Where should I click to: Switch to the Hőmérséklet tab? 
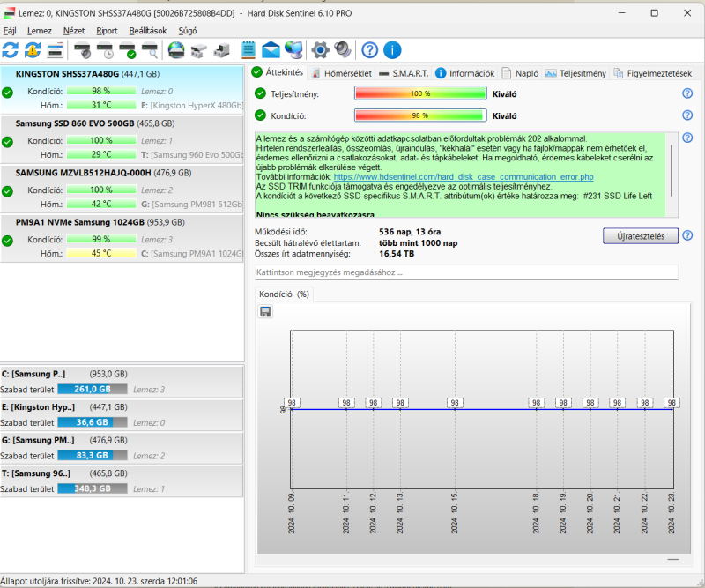coord(342,73)
